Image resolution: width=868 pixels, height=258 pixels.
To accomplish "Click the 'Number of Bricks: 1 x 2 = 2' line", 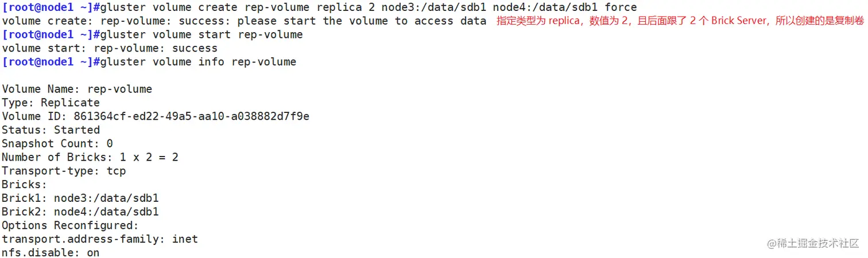I will coord(90,157).
